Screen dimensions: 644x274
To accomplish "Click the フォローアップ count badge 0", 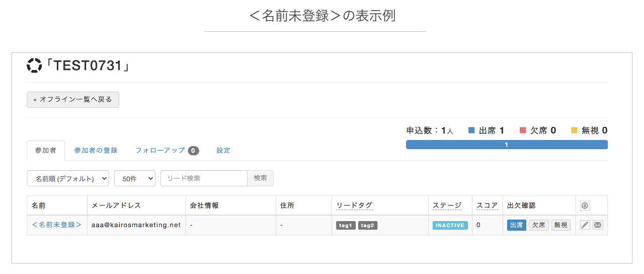I will pos(194,151).
